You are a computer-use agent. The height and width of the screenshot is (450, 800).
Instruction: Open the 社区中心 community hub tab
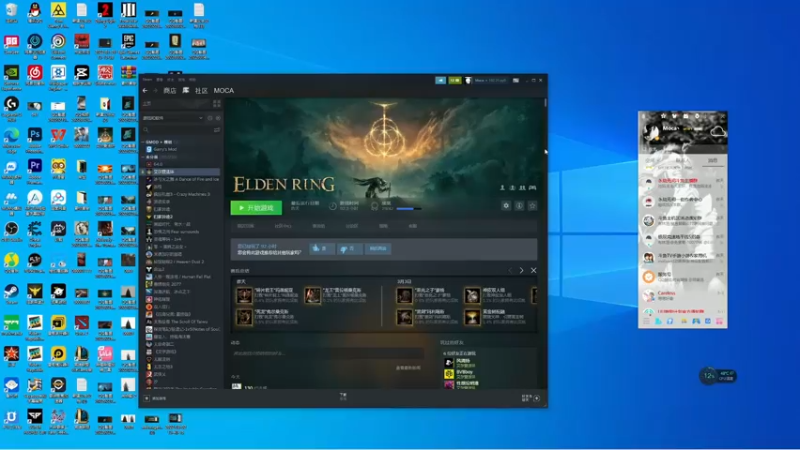point(283,226)
